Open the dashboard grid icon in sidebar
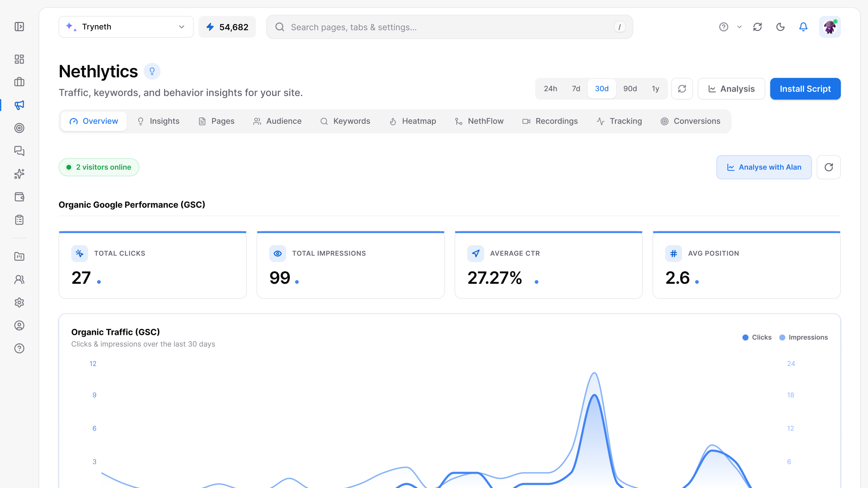 point(20,59)
